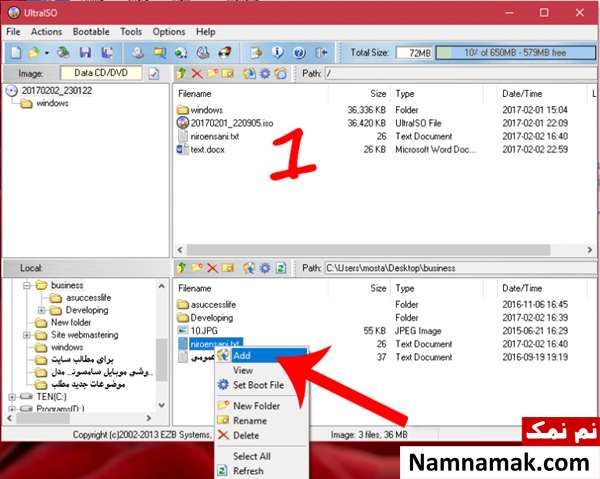Choose Refresh in the context menu
The width and height of the screenshot is (600, 479).
point(262,471)
